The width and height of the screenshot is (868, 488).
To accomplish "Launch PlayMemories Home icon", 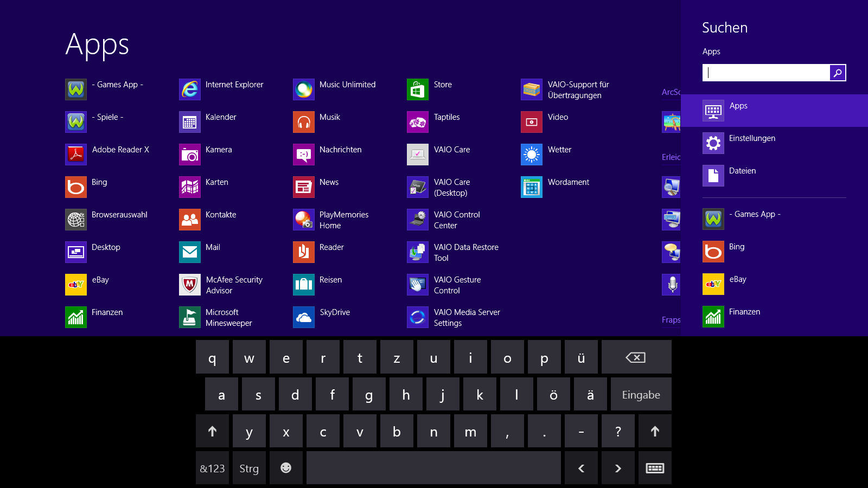I will 304,220.
